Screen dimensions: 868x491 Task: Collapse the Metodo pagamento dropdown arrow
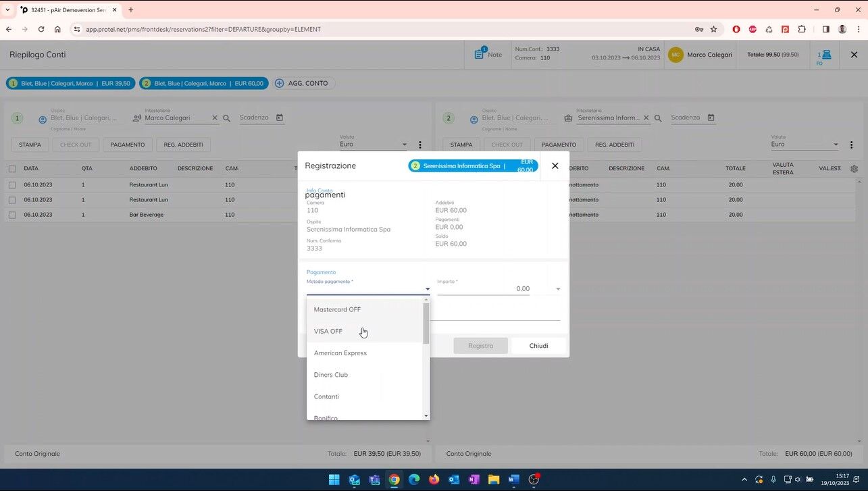coord(427,289)
